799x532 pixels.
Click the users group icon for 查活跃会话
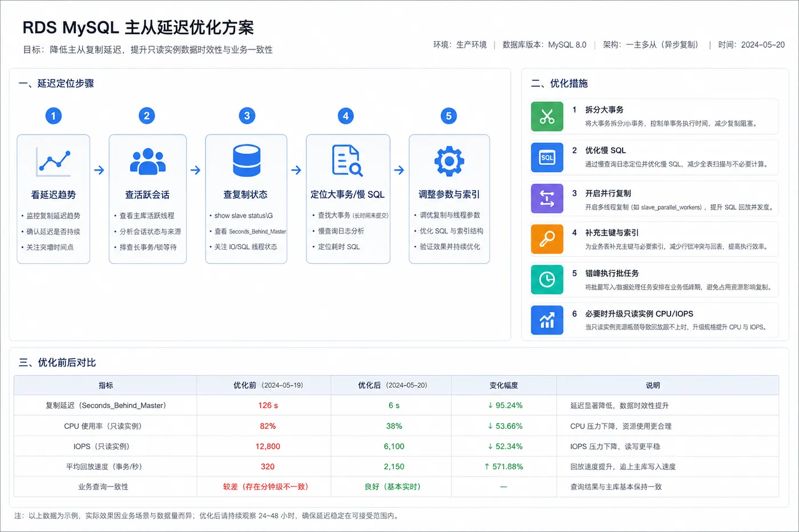click(x=148, y=161)
